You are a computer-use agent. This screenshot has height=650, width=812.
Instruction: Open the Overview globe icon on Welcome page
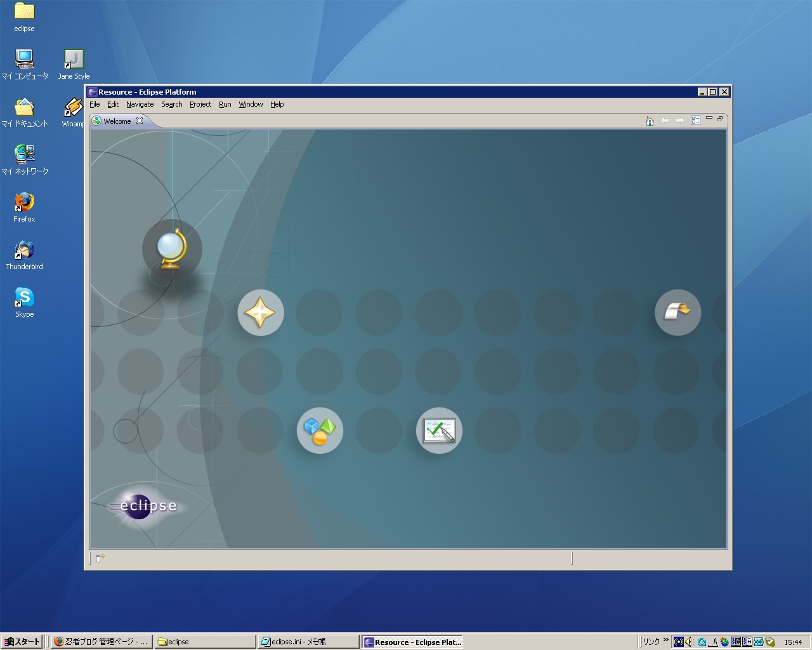tap(172, 249)
